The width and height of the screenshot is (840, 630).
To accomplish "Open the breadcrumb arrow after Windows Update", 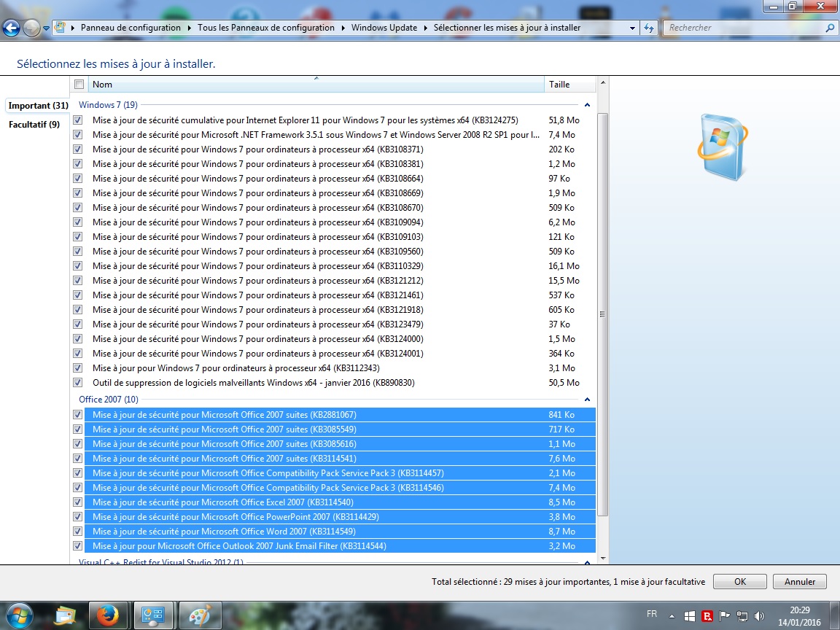I will [x=425, y=28].
